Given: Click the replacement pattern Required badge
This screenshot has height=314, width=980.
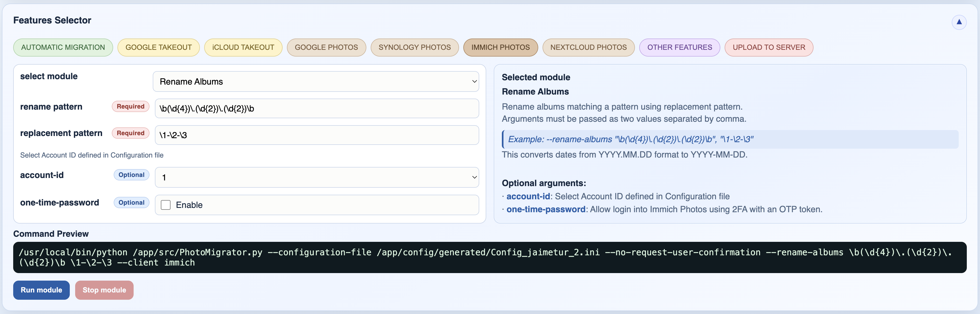Looking at the screenshot, I should tap(130, 133).
